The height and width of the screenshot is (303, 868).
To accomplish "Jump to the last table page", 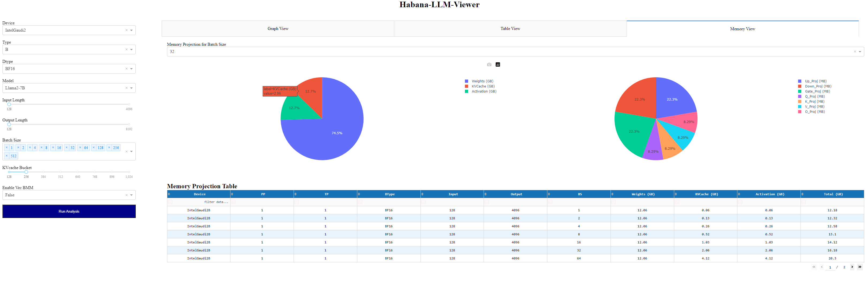I will (860, 267).
